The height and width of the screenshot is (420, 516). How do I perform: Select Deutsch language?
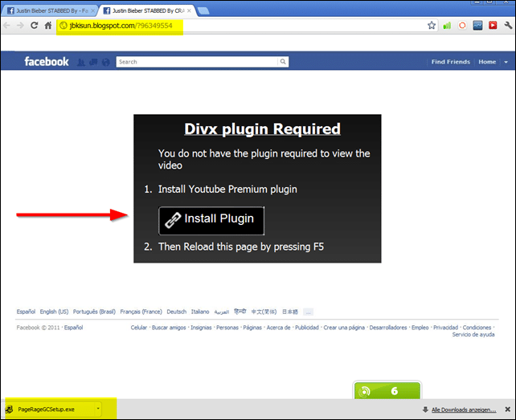pyautogui.click(x=176, y=312)
